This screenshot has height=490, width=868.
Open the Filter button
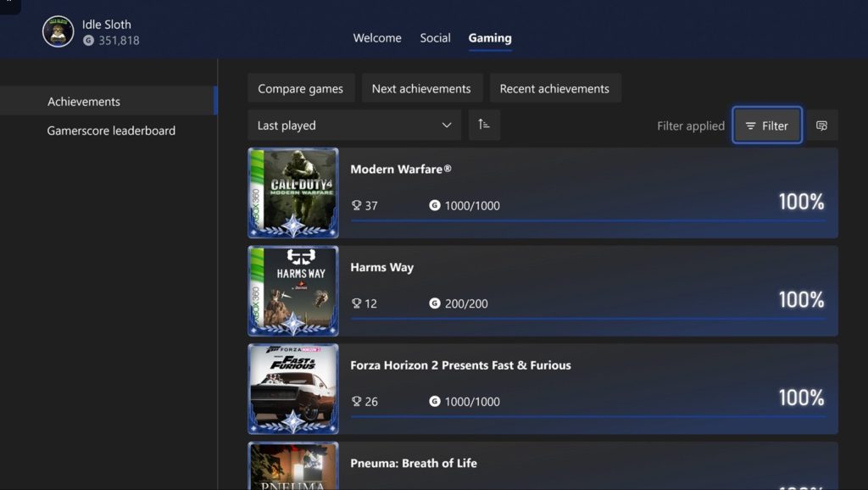coord(766,125)
